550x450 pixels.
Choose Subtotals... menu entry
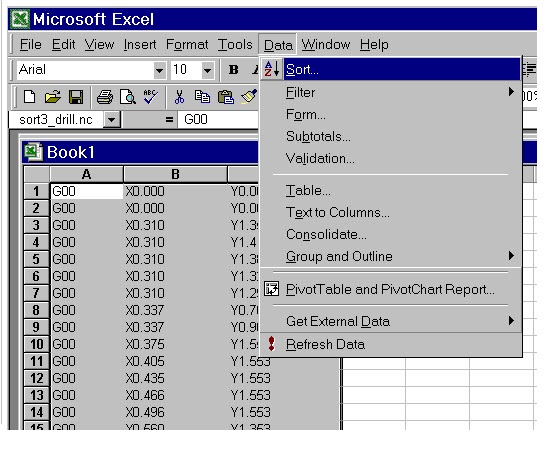[x=390, y=136]
